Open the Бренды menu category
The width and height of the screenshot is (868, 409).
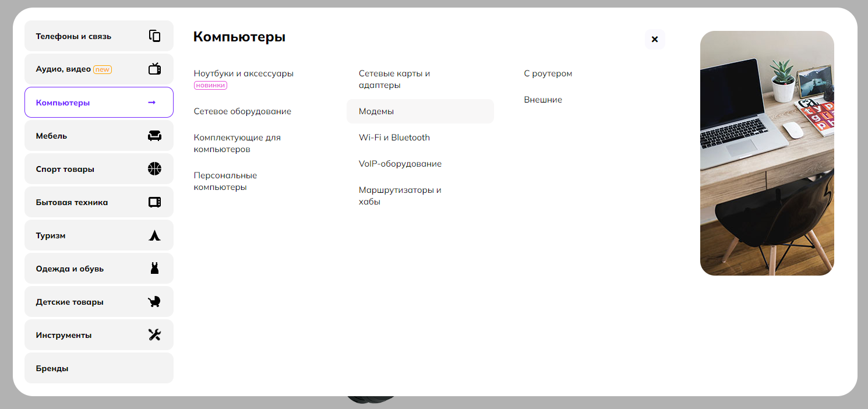pos(99,368)
